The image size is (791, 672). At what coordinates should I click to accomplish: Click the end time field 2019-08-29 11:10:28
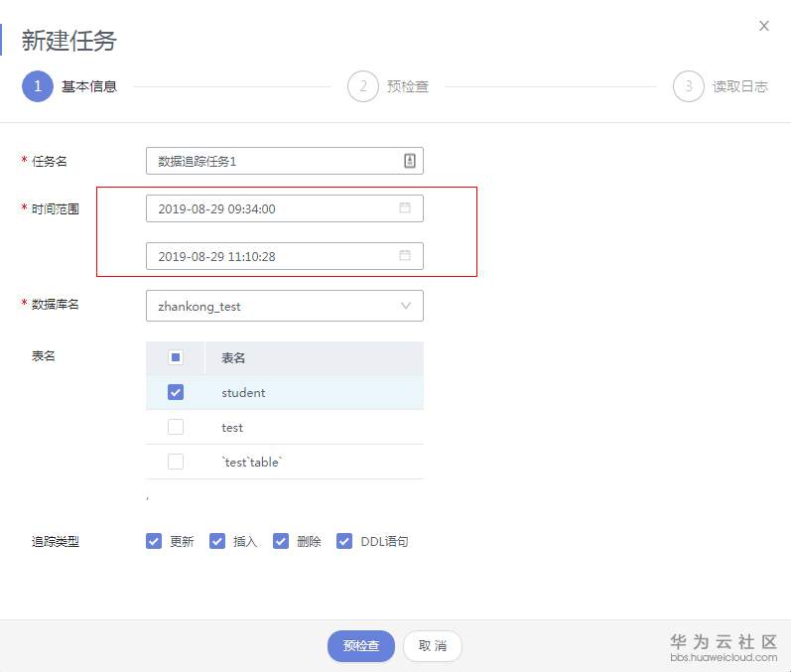[x=285, y=256]
